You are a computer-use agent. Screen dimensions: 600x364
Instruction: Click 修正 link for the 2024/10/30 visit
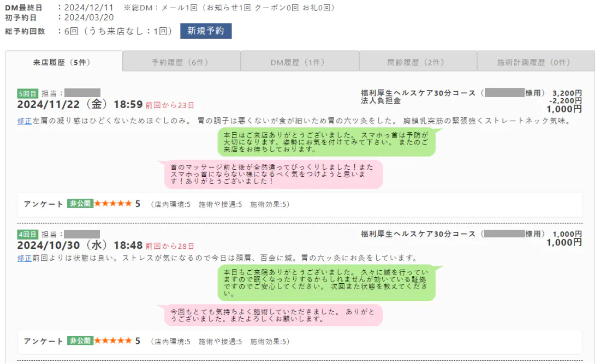click(24, 258)
